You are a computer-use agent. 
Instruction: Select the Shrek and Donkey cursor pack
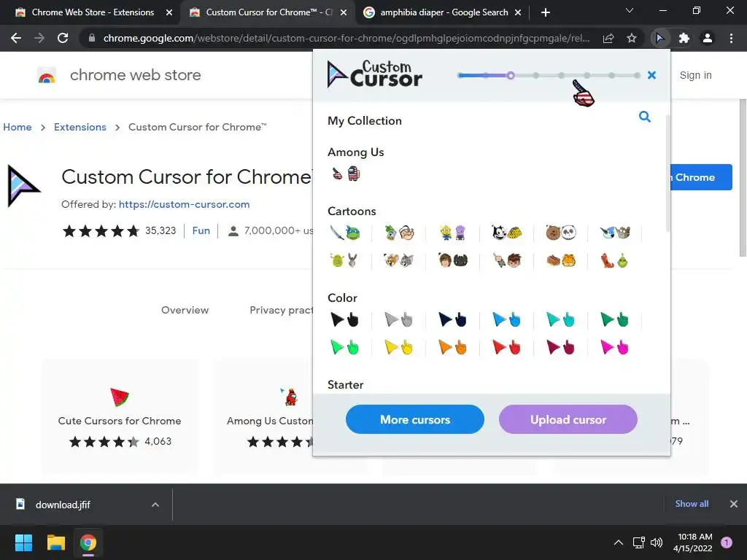(345, 260)
